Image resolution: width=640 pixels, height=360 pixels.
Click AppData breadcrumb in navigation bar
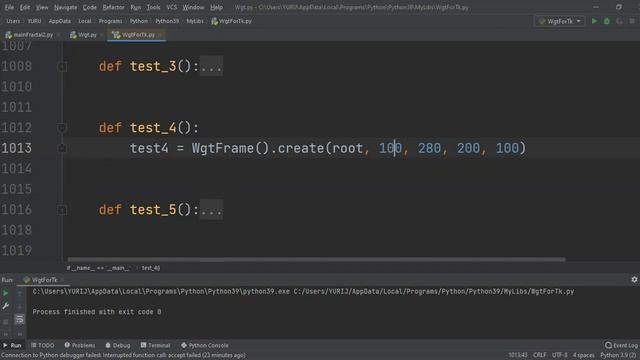(60, 21)
